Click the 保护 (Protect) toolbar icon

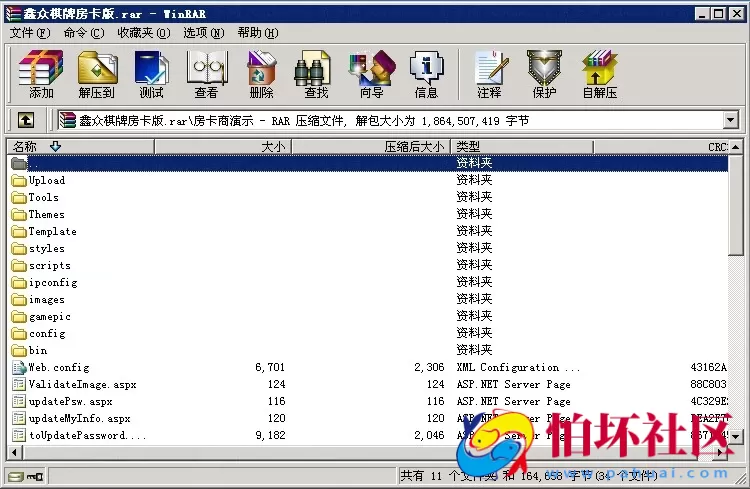click(544, 75)
